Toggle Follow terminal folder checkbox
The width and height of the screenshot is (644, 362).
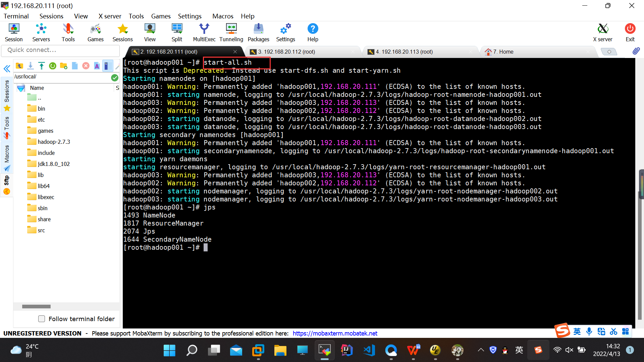pos(42,319)
